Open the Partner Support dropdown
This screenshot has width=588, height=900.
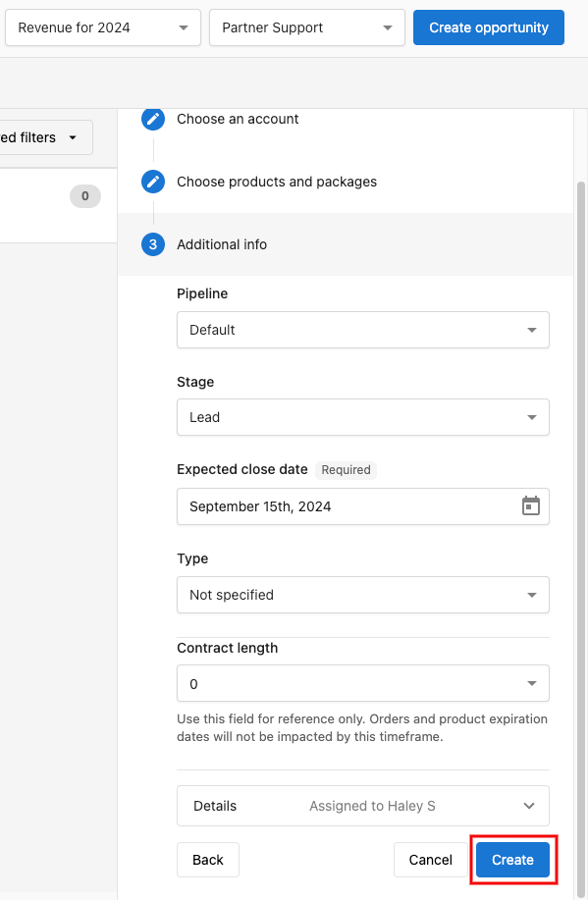[x=307, y=27]
